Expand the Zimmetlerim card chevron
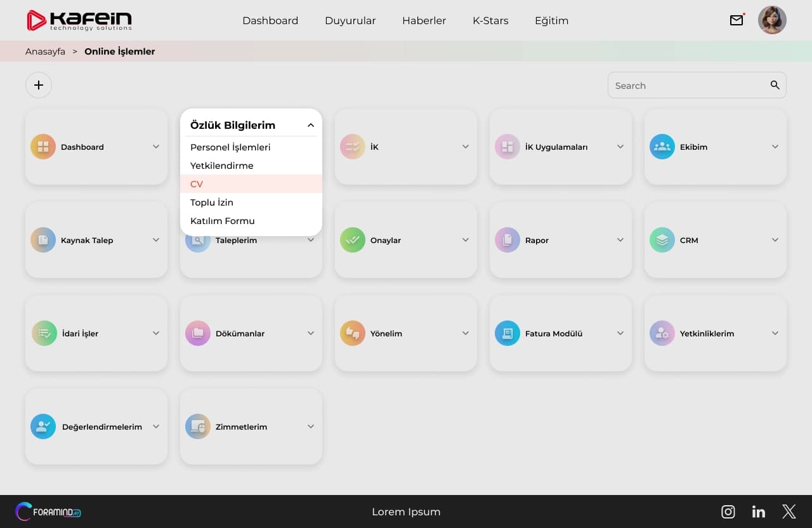 [311, 426]
